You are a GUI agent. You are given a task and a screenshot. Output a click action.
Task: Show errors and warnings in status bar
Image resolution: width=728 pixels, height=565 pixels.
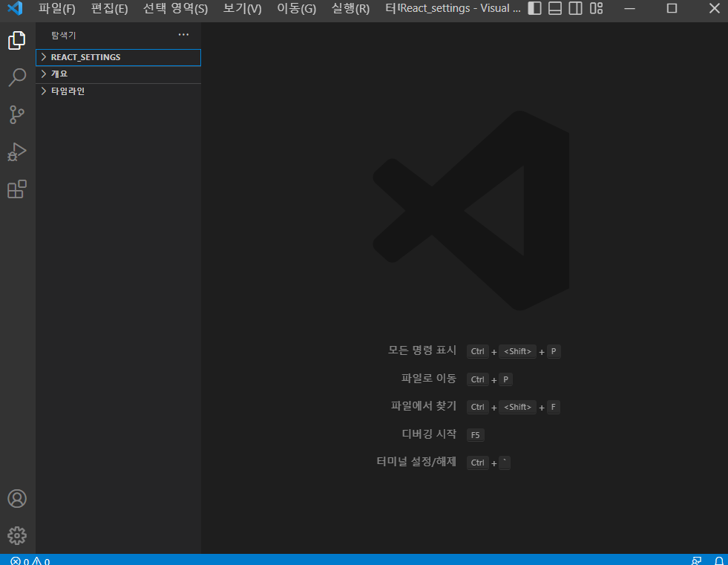(x=30, y=561)
